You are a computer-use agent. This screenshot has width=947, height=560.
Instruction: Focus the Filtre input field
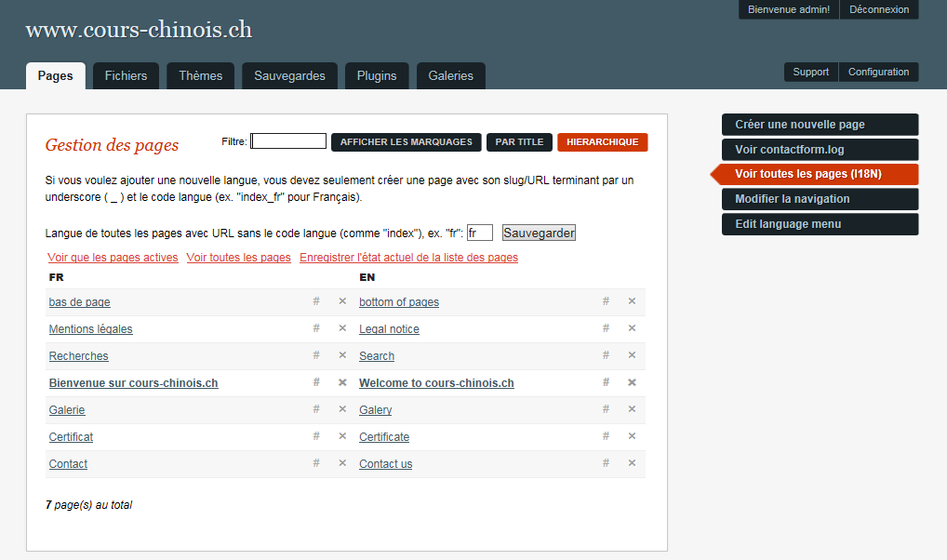tap(288, 141)
